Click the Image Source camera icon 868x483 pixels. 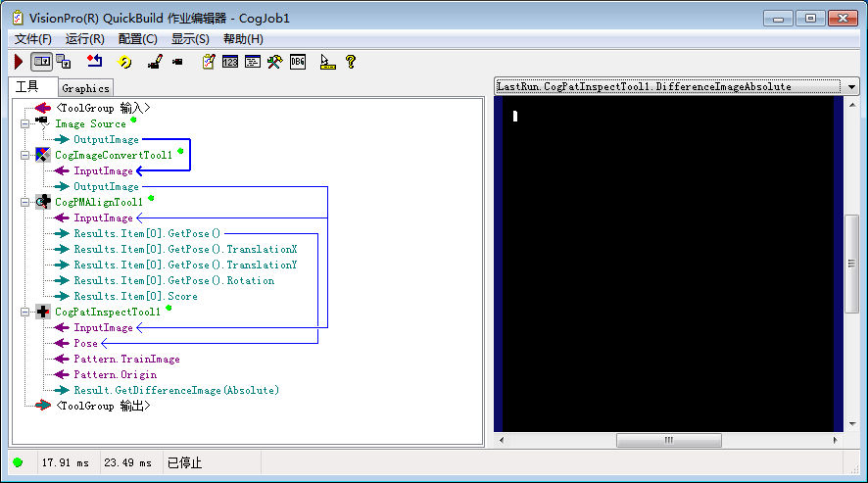pos(43,123)
